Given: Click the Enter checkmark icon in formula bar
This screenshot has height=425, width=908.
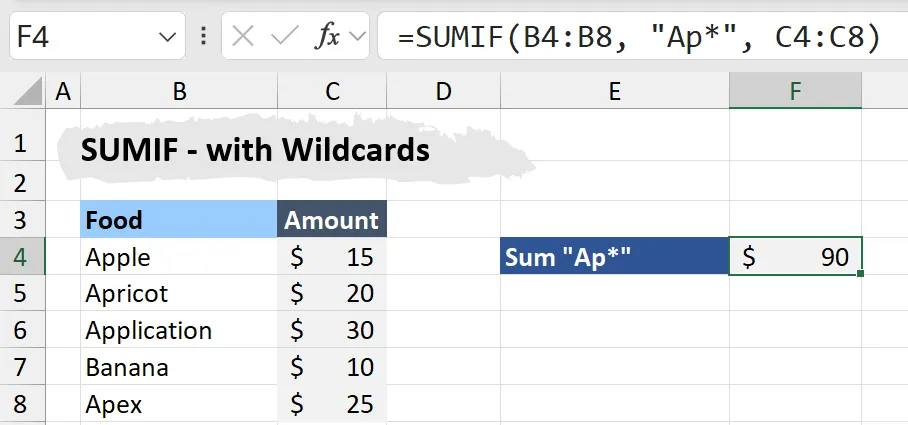Looking at the screenshot, I should click(285, 37).
